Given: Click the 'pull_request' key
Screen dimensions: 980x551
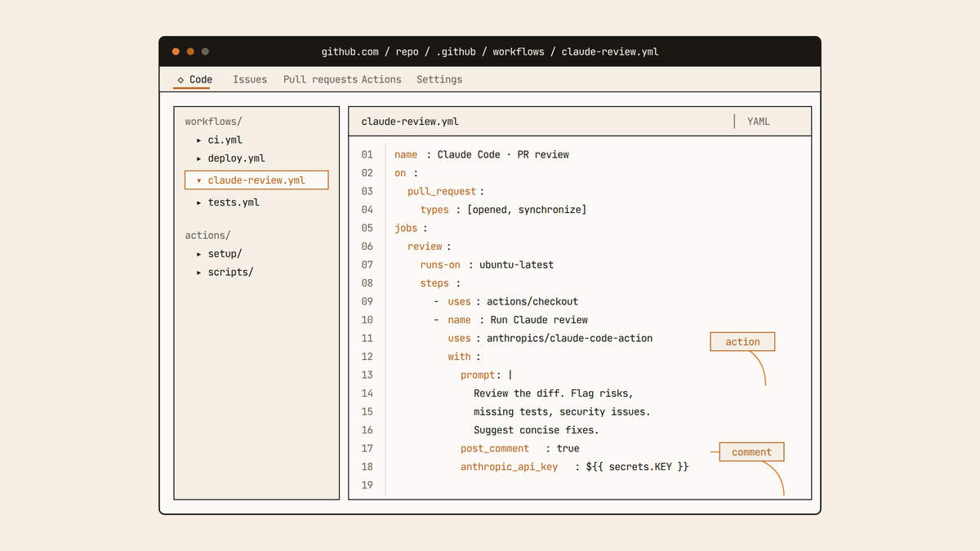Looking at the screenshot, I should (x=442, y=191).
